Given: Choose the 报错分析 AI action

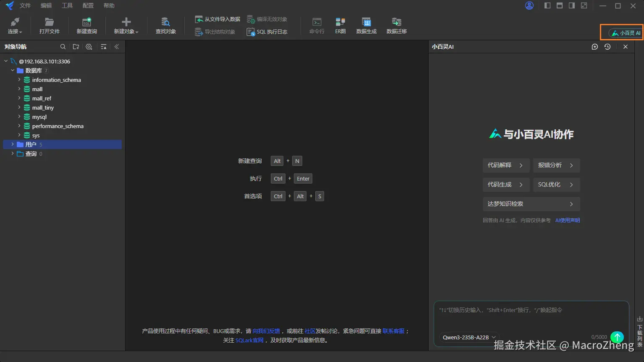Looking at the screenshot, I should point(556,165).
